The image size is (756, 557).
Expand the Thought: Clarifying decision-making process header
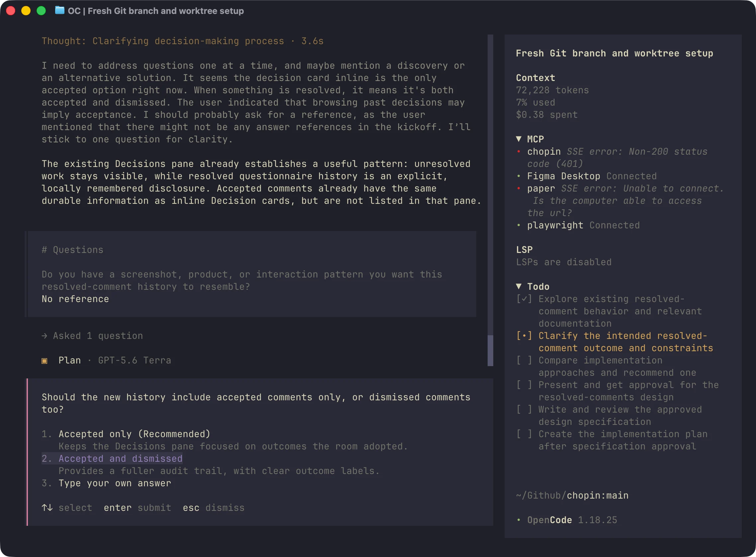coord(182,41)
